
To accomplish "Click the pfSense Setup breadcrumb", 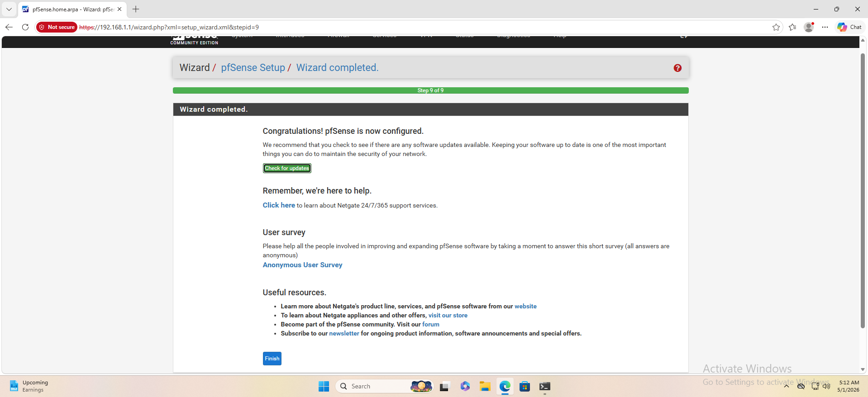I will (253, 68).
